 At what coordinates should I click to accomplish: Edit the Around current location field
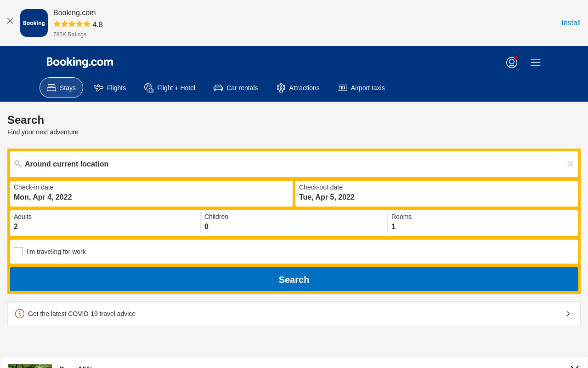(x=294, y=164)
